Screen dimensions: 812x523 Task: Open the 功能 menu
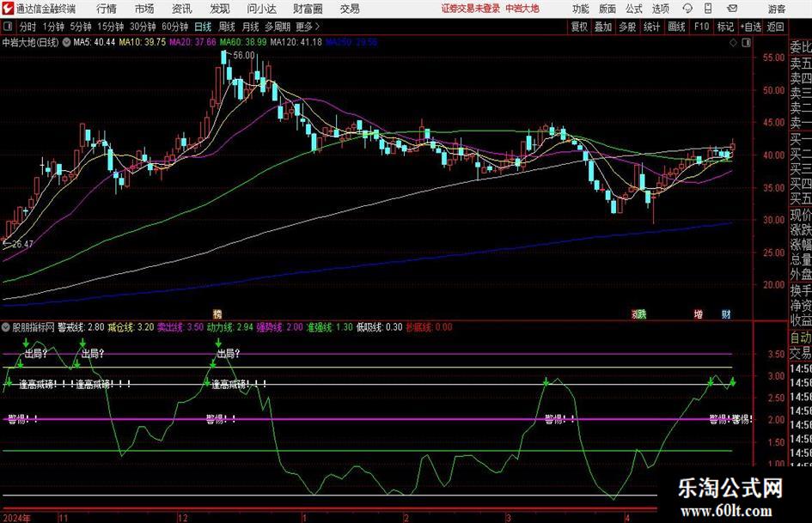[x=581, y=9]
